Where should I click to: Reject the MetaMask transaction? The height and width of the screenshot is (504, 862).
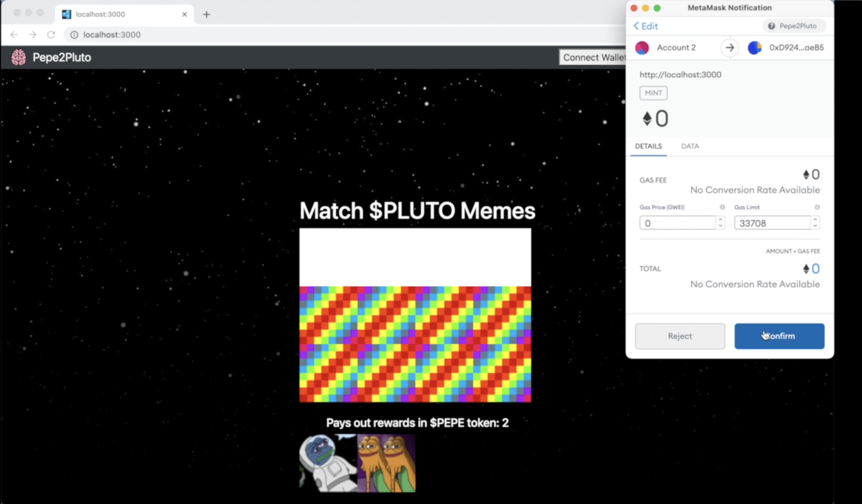679,336
